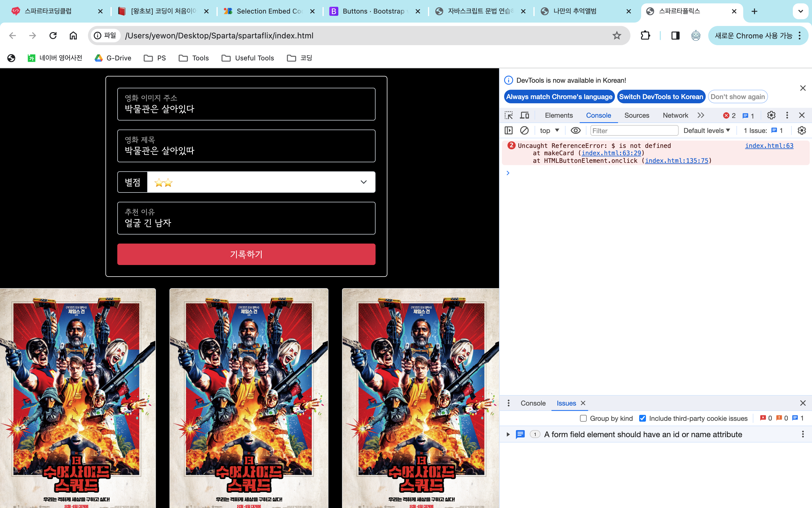The width and height of the screenshot is (812, 508).
Task: Open the profile avatar icon
Action: tap(696, 36)
